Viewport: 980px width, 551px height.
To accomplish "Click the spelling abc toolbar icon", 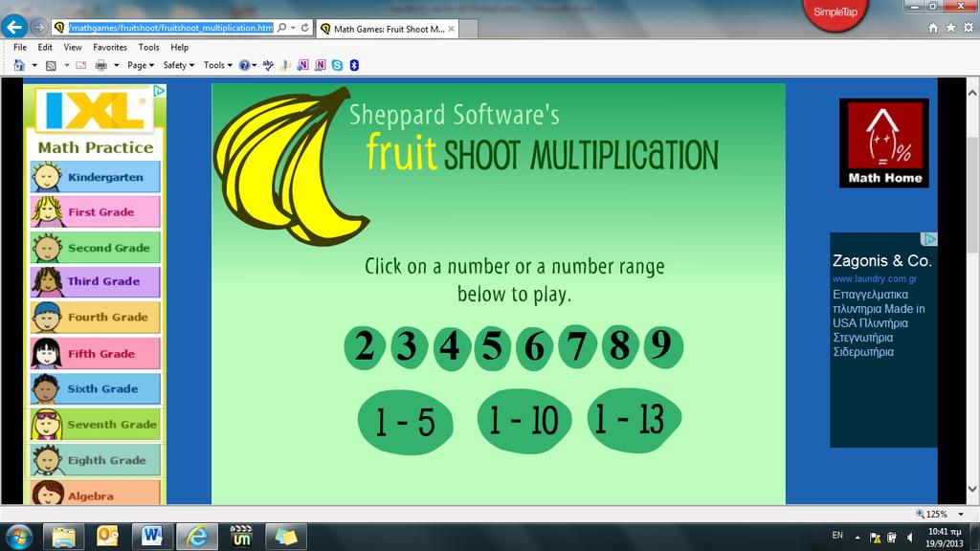I will pos(268,65).
